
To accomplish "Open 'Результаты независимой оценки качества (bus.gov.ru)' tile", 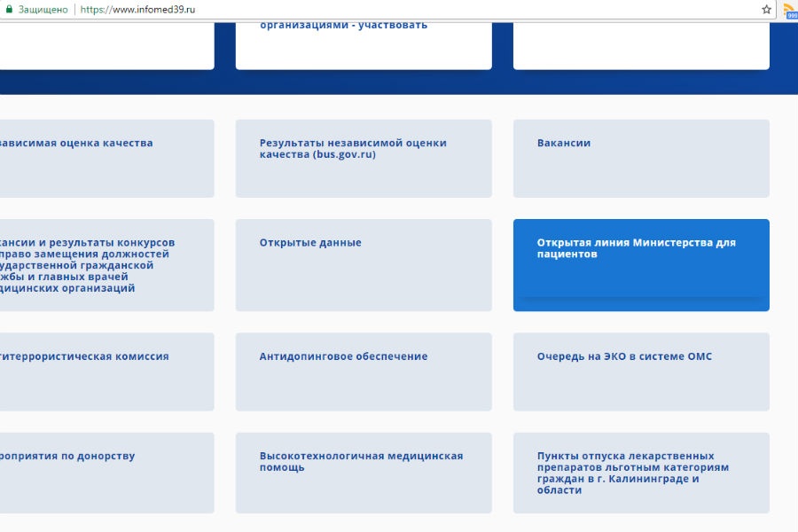I will point(363,158).
